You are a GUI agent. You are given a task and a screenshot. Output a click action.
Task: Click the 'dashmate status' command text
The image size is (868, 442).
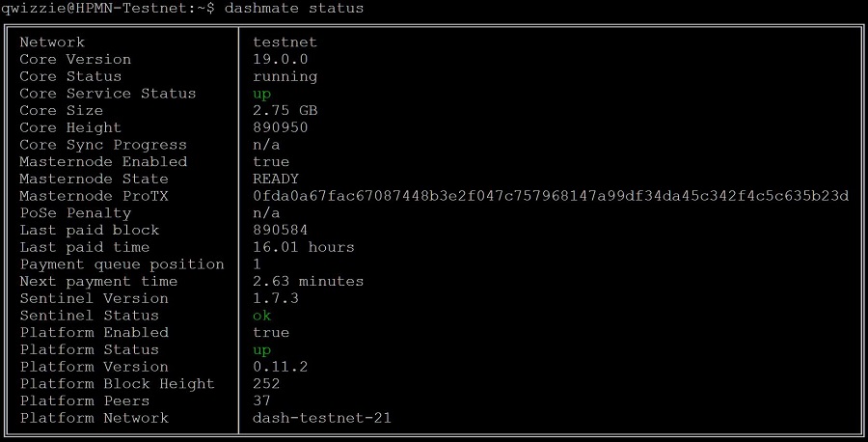tap(294, 9)
